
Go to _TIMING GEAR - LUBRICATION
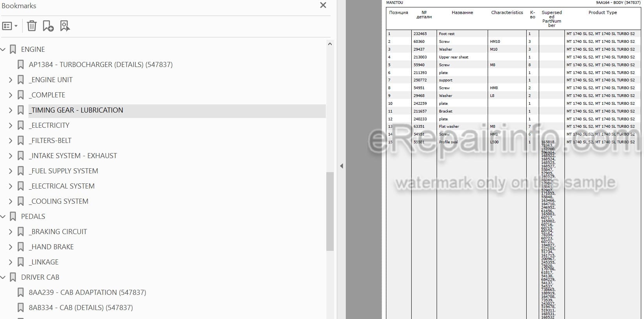pos(76,110)
